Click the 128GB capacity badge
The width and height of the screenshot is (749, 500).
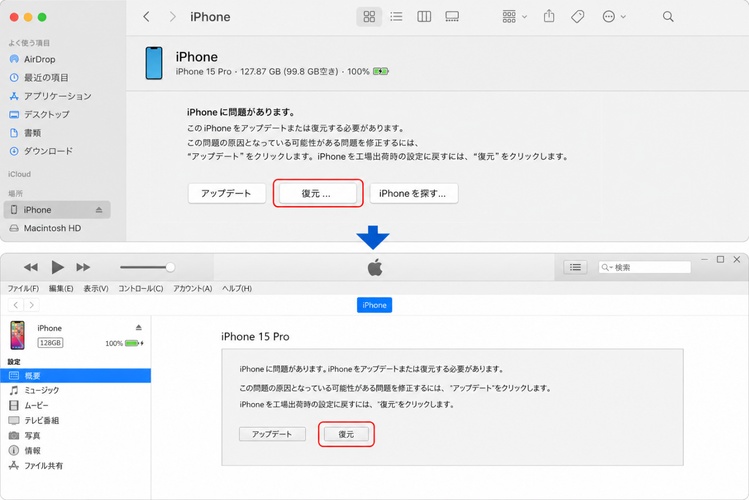pos(50,343)
